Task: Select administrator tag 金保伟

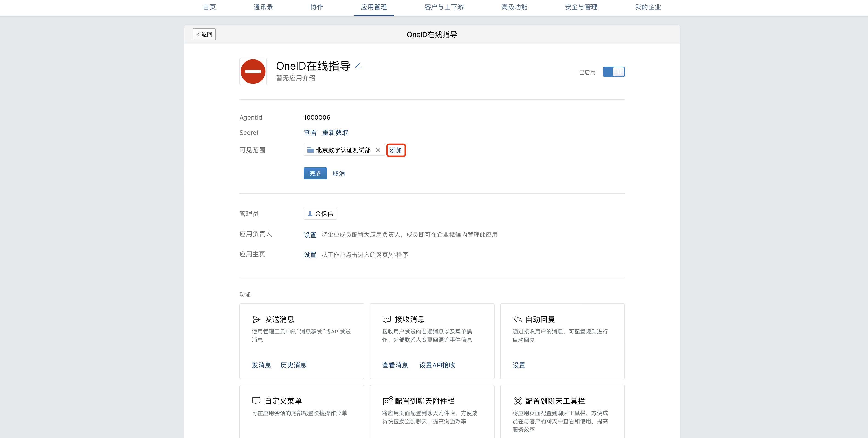Action: [x=320, y=214]
